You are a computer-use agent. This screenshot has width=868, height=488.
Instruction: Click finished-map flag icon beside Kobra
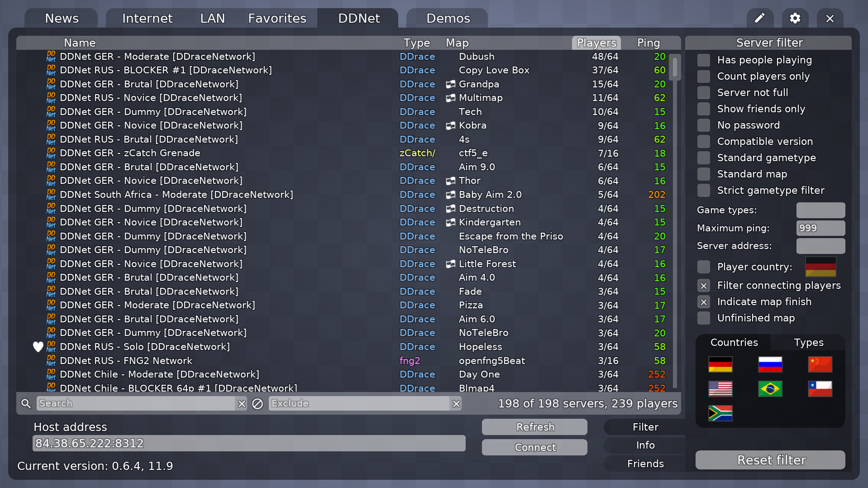450,125
